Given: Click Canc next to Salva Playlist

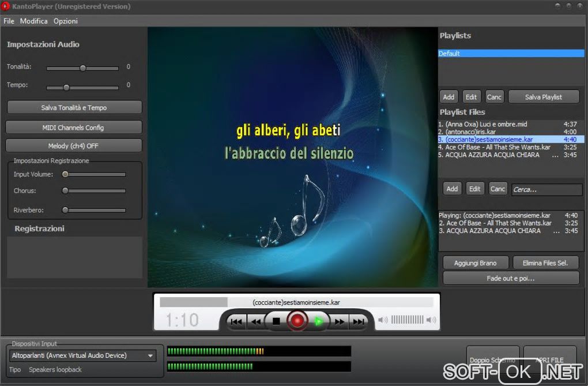Looking at the screenshot, I should click(x=494, y=97).
